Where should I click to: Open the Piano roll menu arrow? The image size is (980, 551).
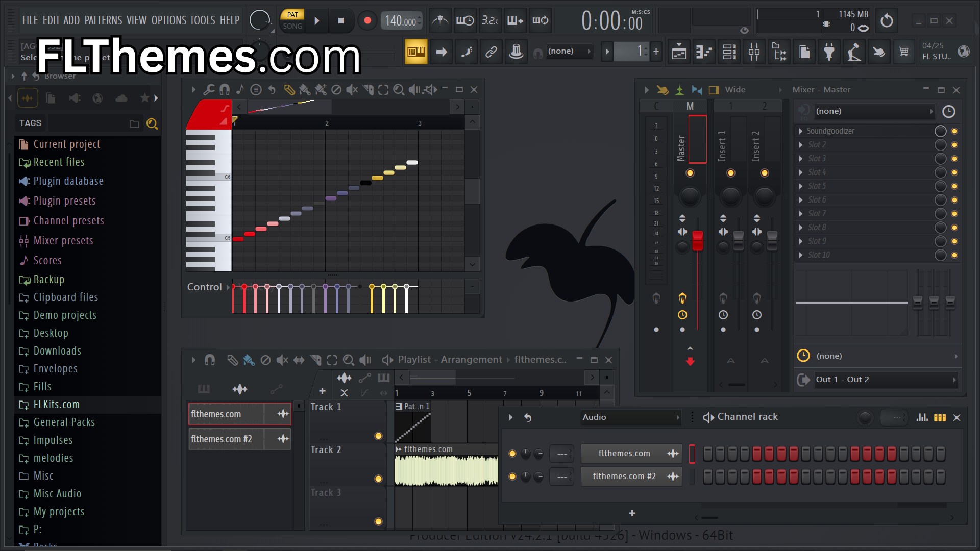coord(193,90)
